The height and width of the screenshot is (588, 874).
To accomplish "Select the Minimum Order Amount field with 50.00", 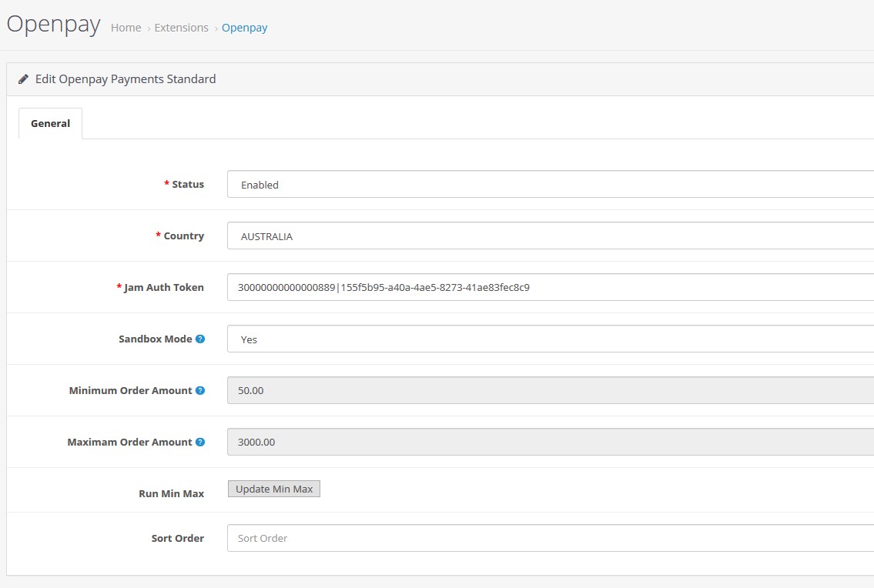I will click(x=550, y=390).
